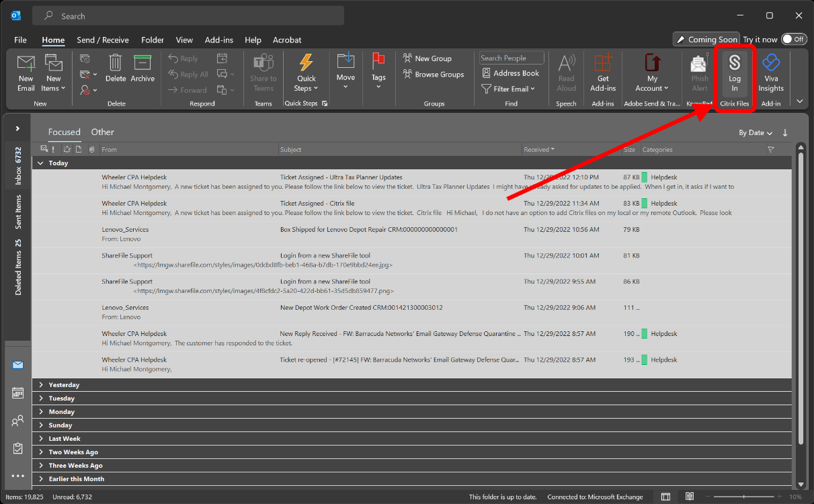
Task: Open the Address Book
Action: coord(511,73)
